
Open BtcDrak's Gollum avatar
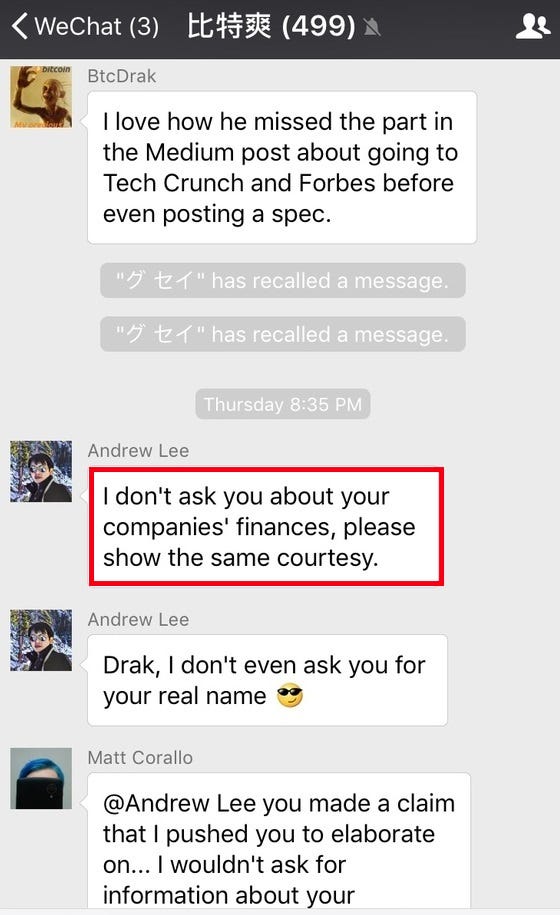[x=41, y=97]
